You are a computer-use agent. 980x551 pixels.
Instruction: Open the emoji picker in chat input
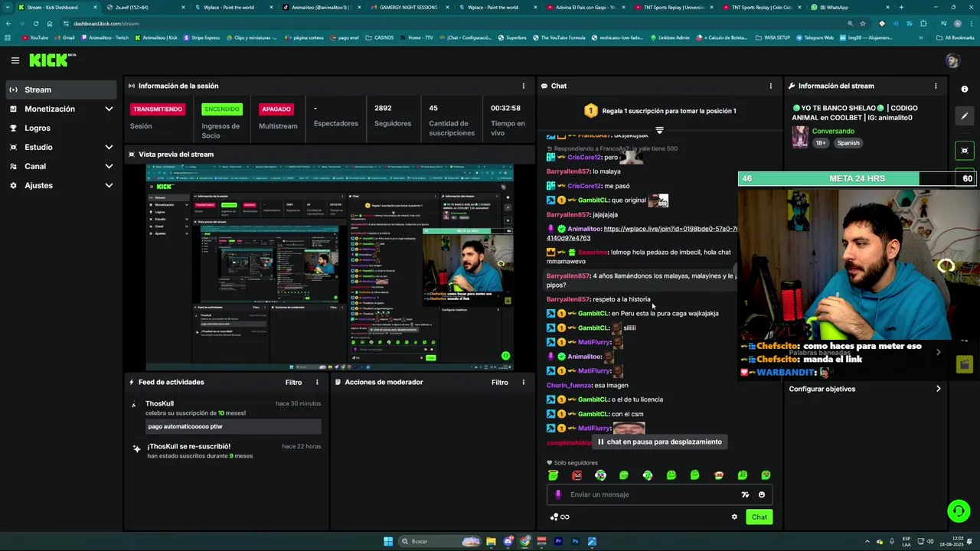pos(762,494)
